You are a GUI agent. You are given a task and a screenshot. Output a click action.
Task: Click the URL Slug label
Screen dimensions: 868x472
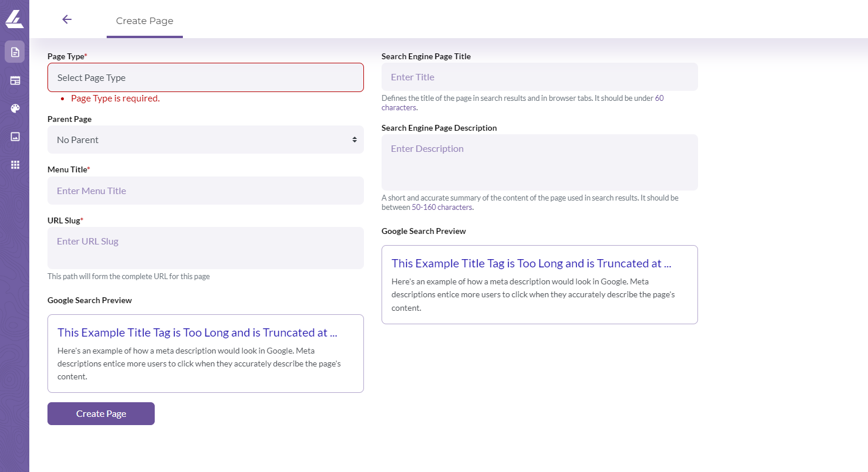(65, 220)
